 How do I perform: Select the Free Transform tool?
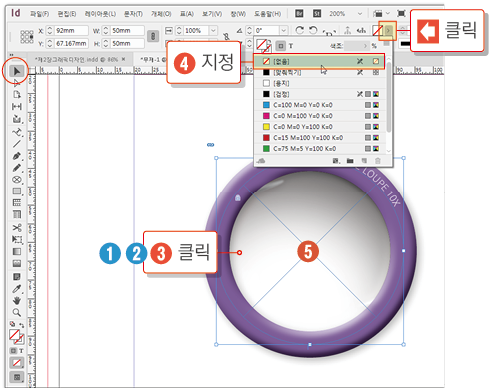point(16,240)
